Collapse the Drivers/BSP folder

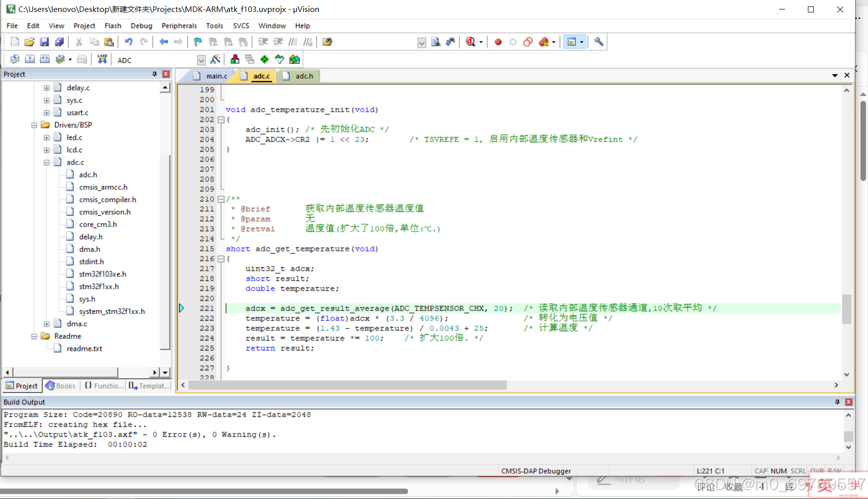[x=34, y=125]
